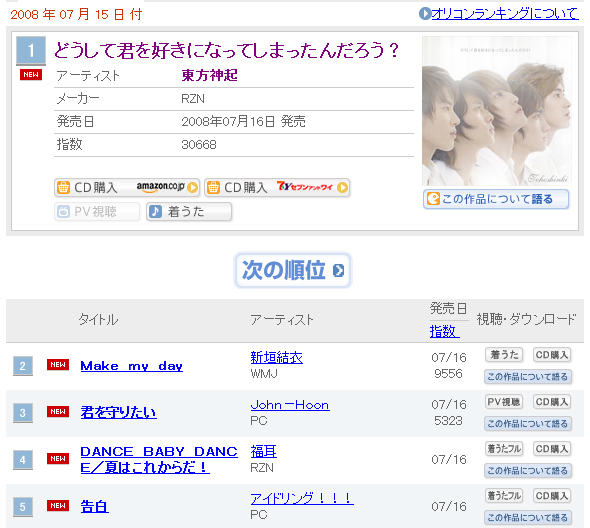Screen dimensions: 590x528
Task: Click 着うた for Make my day
Action: tap(504, 355)
